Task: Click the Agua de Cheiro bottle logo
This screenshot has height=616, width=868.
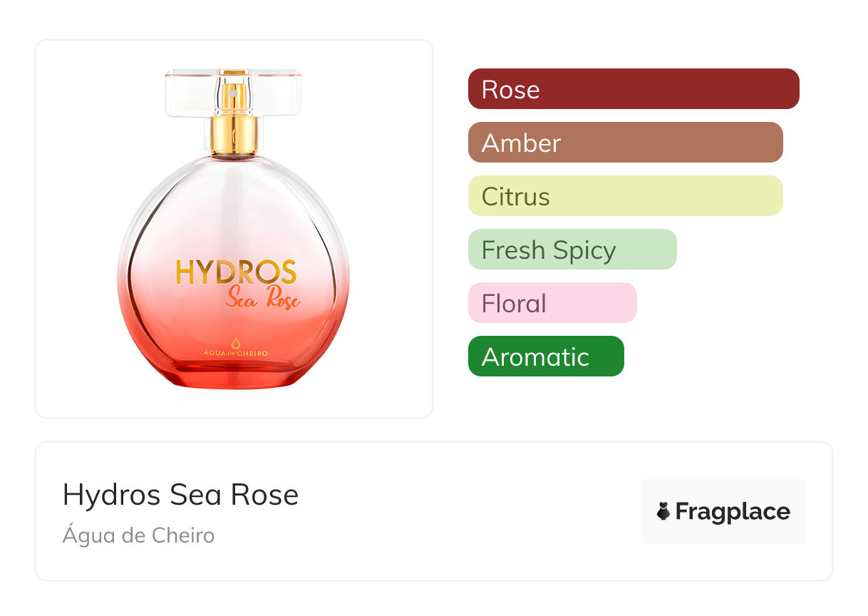Action: point(235,347)
